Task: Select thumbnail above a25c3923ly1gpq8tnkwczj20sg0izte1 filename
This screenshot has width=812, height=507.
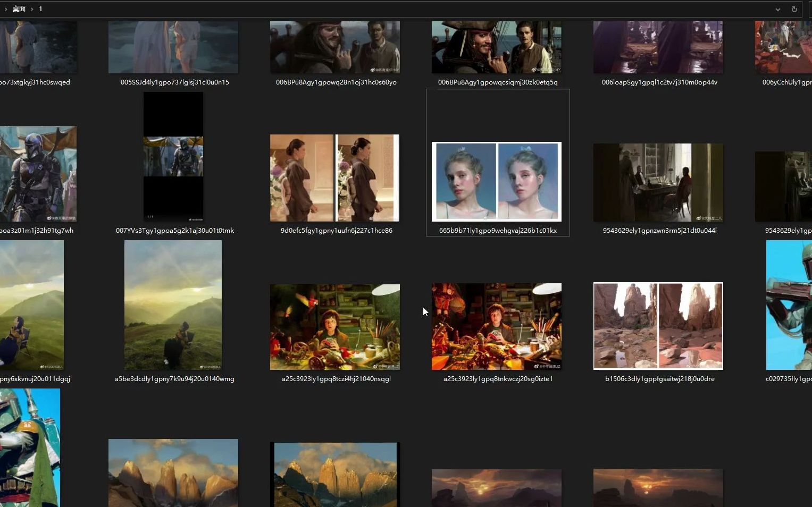Action: point(497,326)
